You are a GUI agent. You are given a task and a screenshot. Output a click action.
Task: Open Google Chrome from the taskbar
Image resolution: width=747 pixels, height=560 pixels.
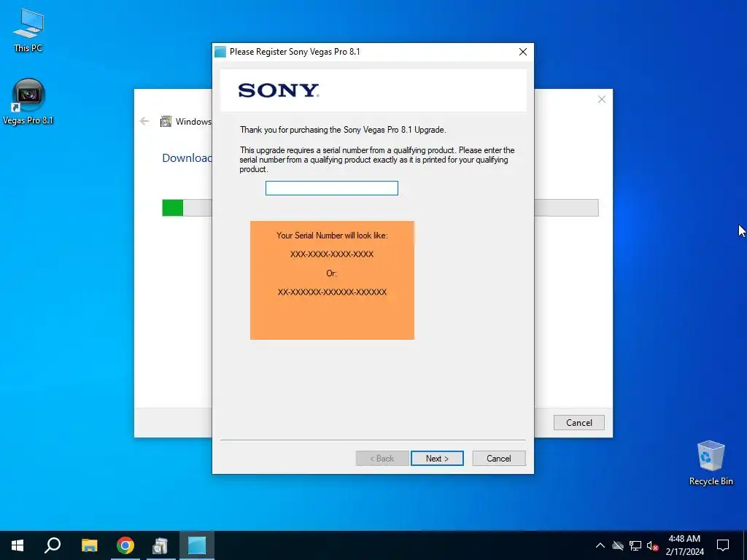click(x=125, y=545)
